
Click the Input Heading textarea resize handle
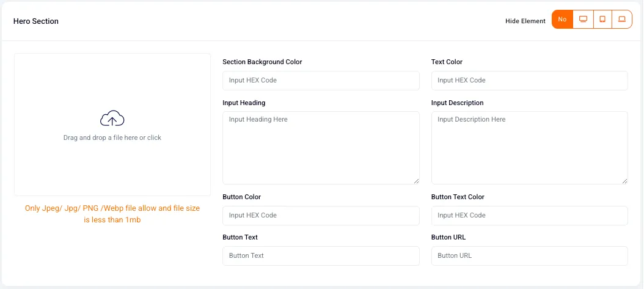click(x=416, y=181)
